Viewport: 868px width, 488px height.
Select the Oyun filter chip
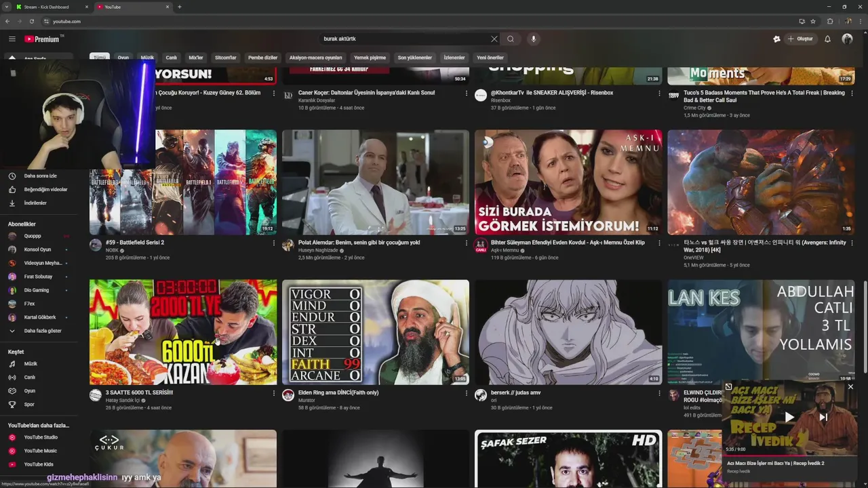pyautogui.click(x=123, y=58)
